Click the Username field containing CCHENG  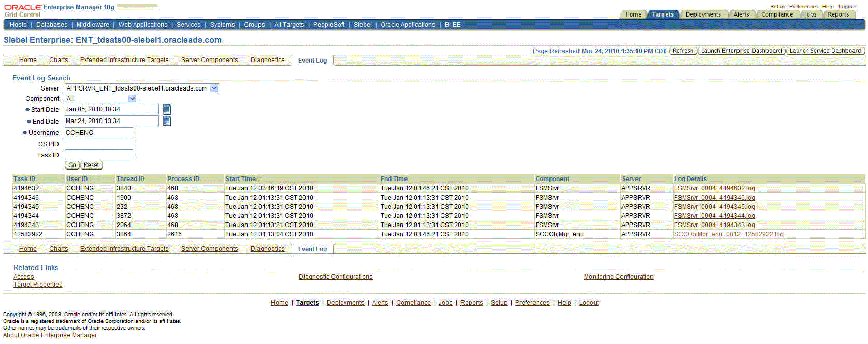[99, 133]
